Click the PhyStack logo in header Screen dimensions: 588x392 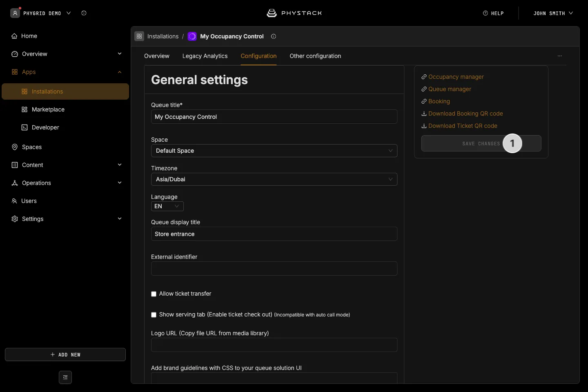click(x=294, y=13)
